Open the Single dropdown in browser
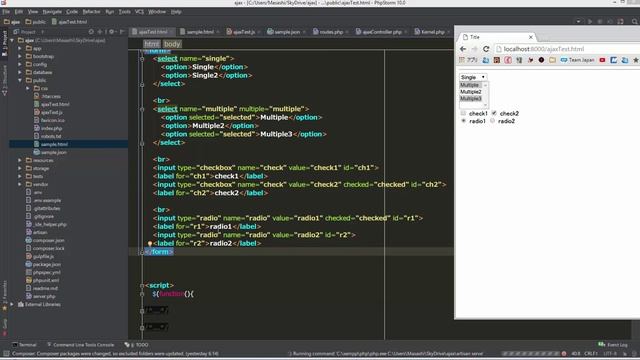 pyautogui.click(x=472, y=77)
